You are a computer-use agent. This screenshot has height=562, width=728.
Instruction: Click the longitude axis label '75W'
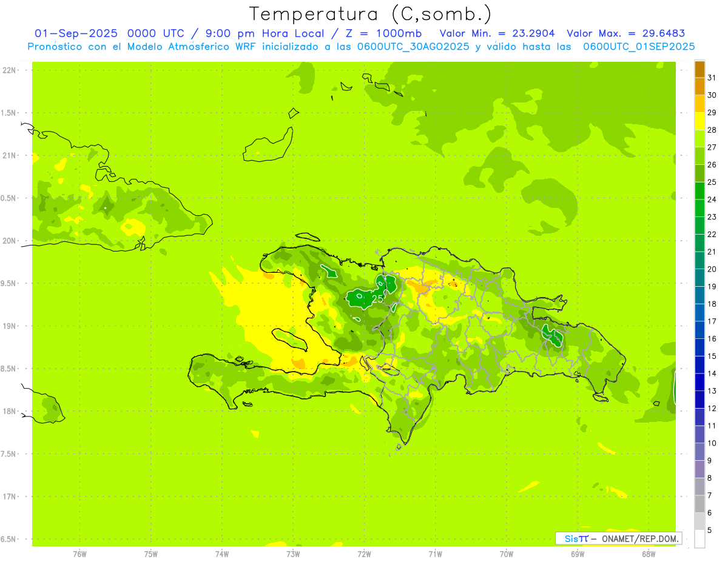151,554
